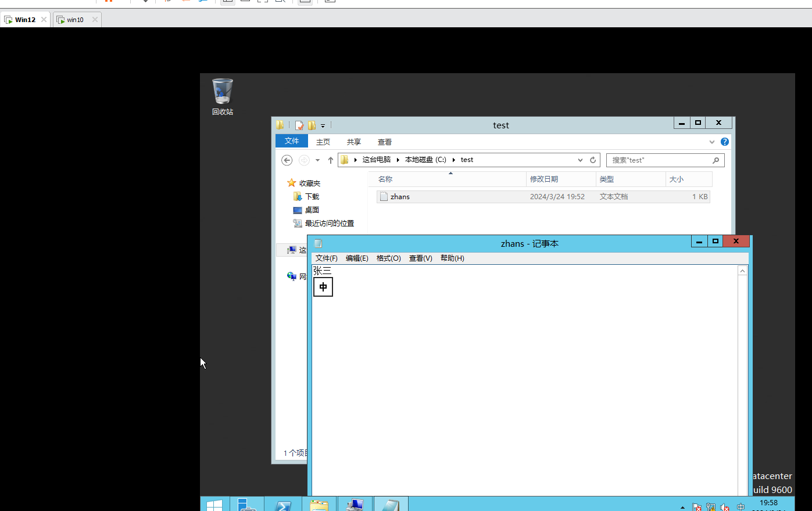
Task: Click the 中 IME indicator box in Notepad
Action: (x=323, y=287)
